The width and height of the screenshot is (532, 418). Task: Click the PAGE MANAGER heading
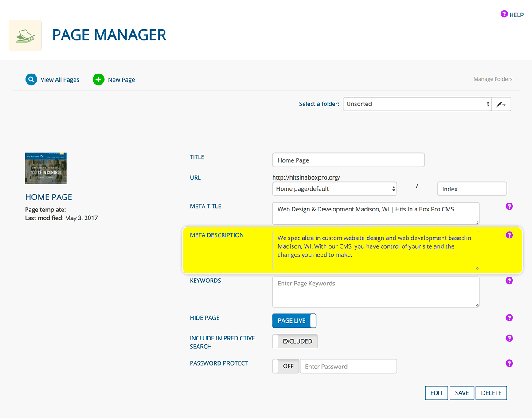[109, 35]
